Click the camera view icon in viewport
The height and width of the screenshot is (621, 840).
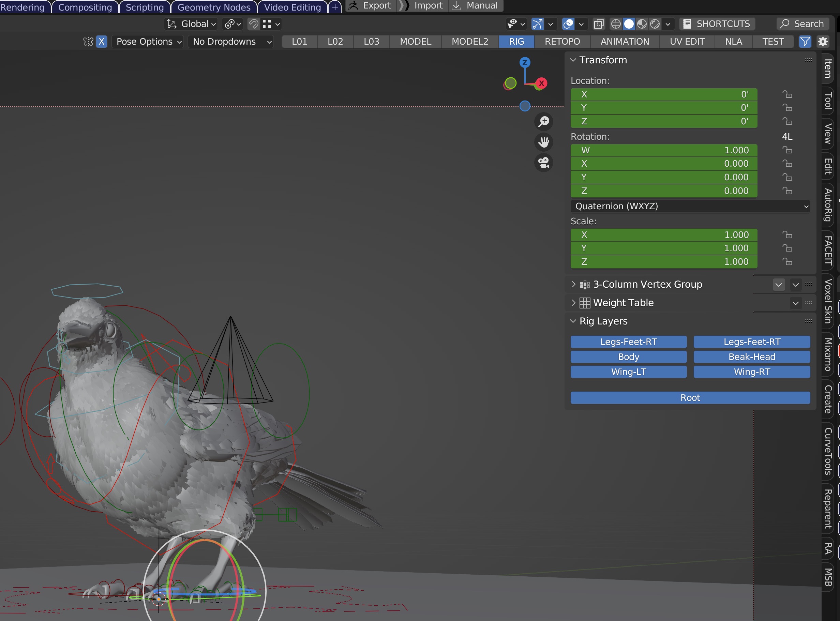544,162
